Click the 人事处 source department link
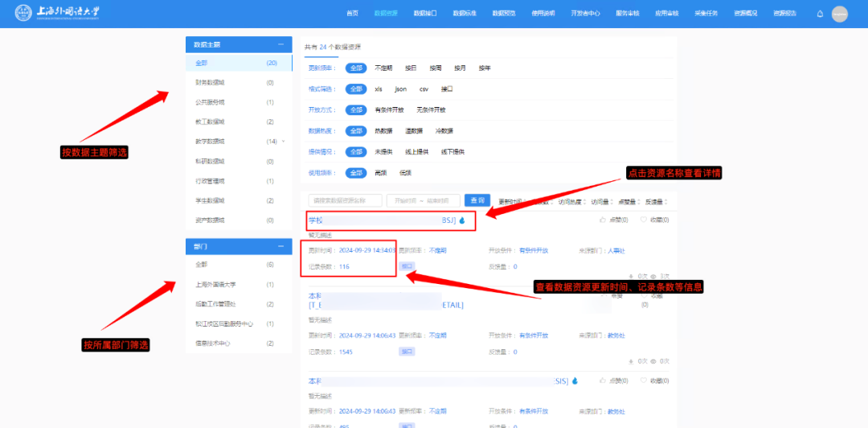This screenshot has height=428, width=868. [616, 250]
